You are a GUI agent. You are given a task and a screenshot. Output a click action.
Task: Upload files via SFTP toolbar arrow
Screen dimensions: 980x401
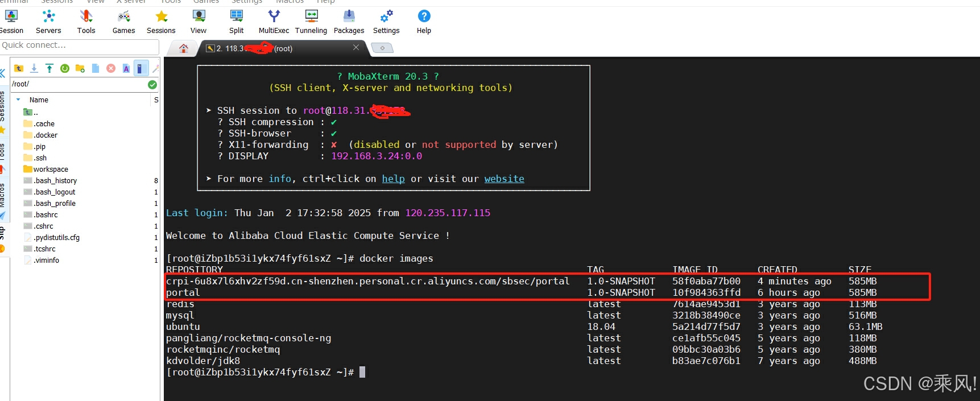coord(49,68)
